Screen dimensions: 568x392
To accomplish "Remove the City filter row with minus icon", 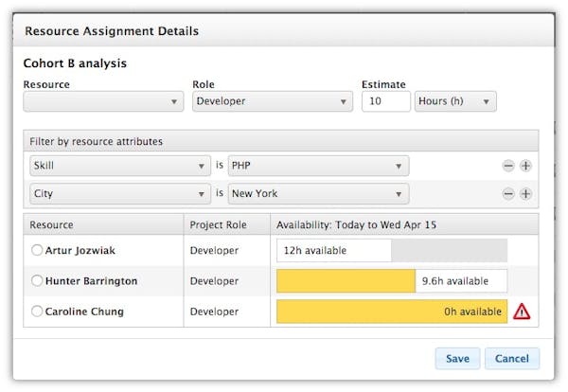I will [508, 194].
